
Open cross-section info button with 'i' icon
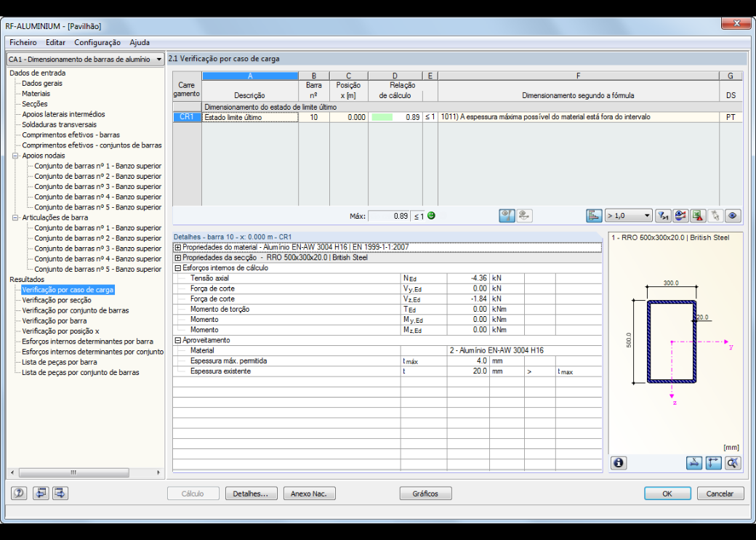(x=618, y=463)
